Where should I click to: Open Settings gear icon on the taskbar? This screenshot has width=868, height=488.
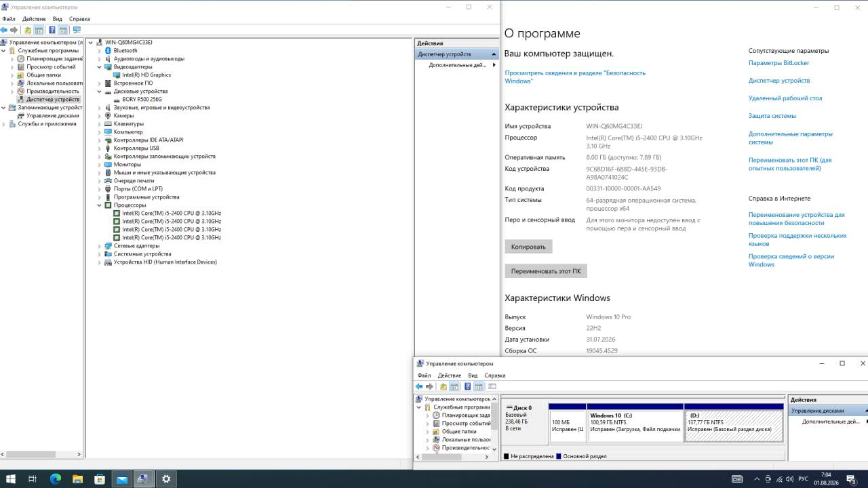pyautogui.click(x=165, y=479)
